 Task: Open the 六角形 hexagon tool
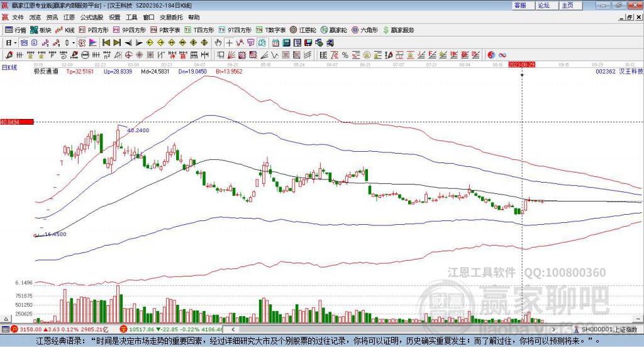(x=365, y=30)
